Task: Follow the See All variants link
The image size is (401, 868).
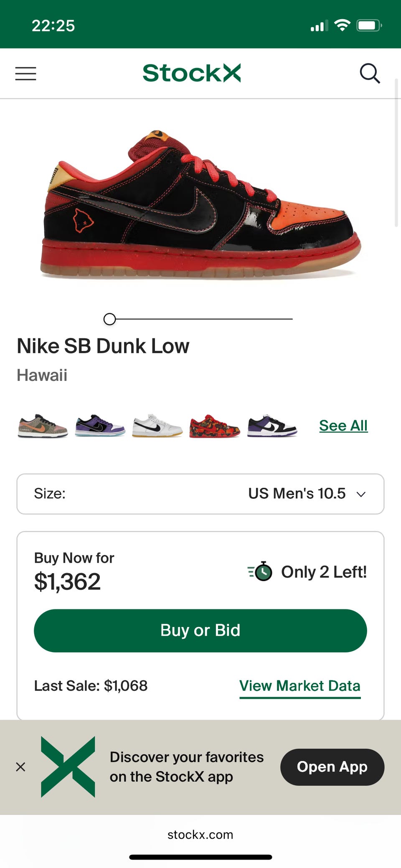Action: (x=343, y=426)
